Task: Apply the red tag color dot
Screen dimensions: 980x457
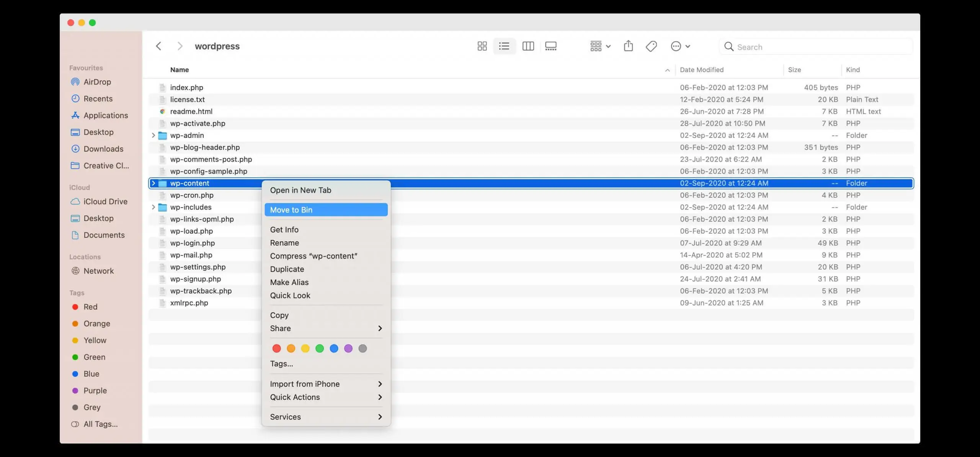Action: 276,348
